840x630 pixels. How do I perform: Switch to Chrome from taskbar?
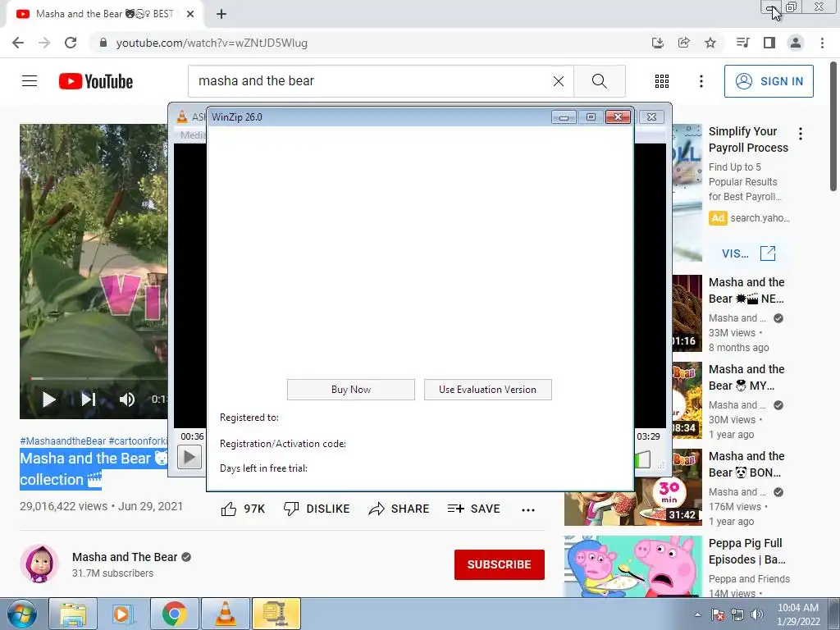pos(174,614)
